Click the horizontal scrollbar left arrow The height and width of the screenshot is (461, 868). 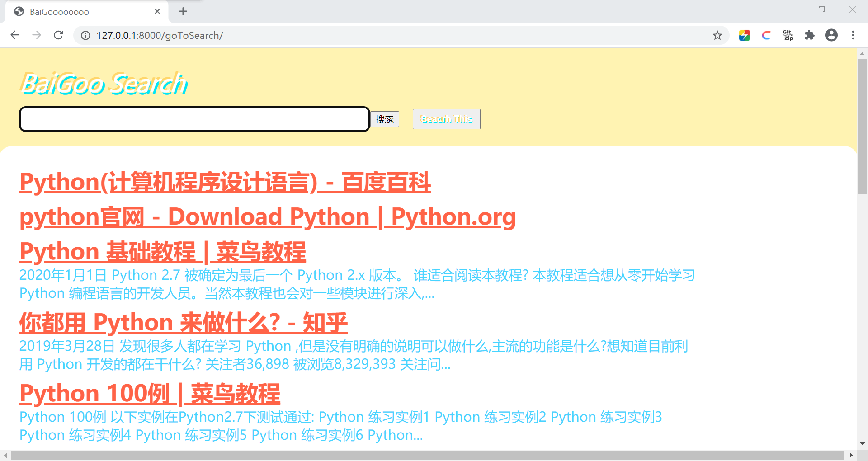tap(5, 455)
